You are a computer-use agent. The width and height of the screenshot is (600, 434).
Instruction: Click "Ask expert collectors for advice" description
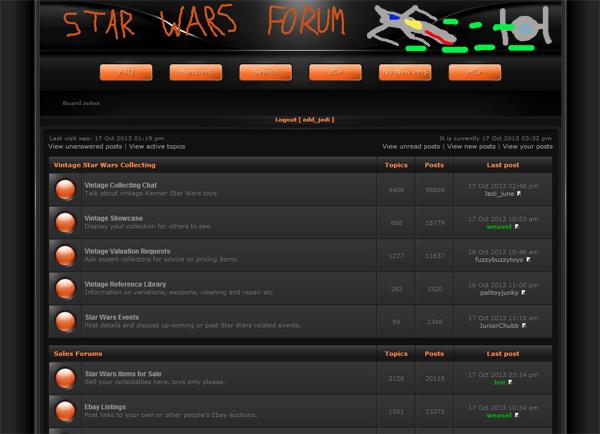coord(161,259)
